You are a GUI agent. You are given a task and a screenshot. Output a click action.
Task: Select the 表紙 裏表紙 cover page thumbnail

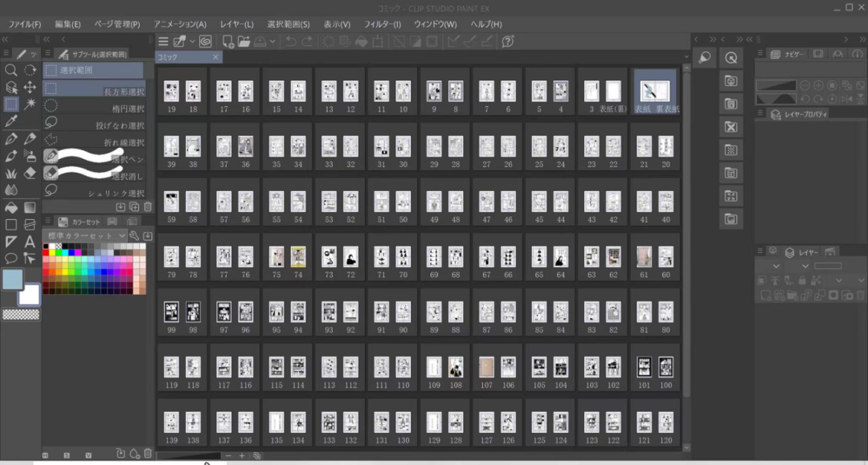[655, 92]
